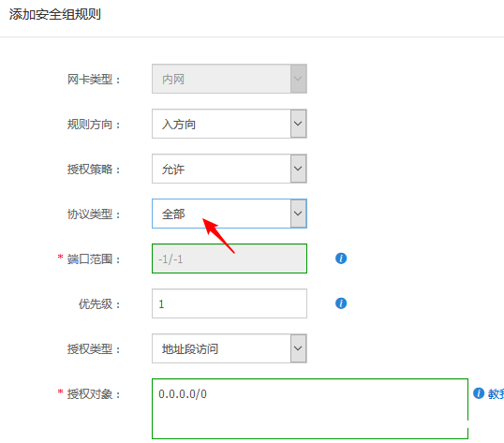Open the 规则方向 dropdown arrow

point(298,124)
